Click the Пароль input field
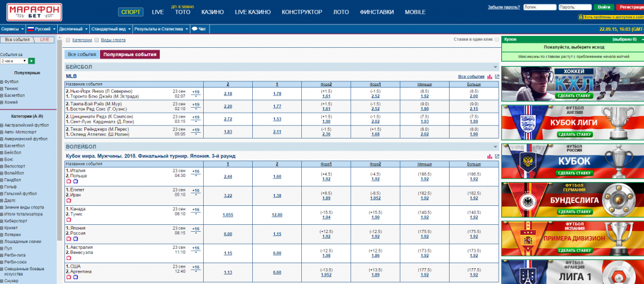 (x=575, y=7)
